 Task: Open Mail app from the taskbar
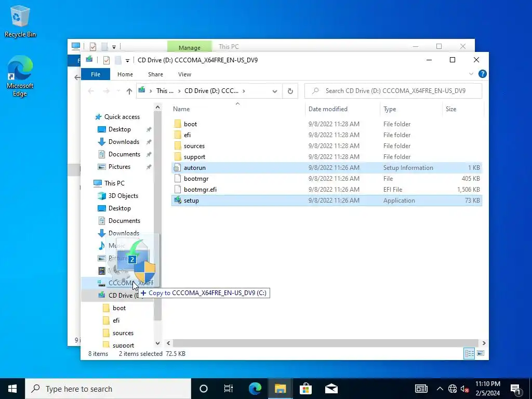pos(331,389)
